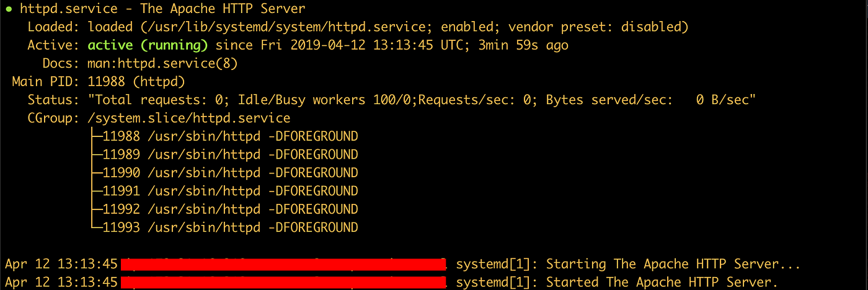Click the text "Bytes served/sec:"
The height and width of the screenshot is (290, 868).
tap(609, 100)
